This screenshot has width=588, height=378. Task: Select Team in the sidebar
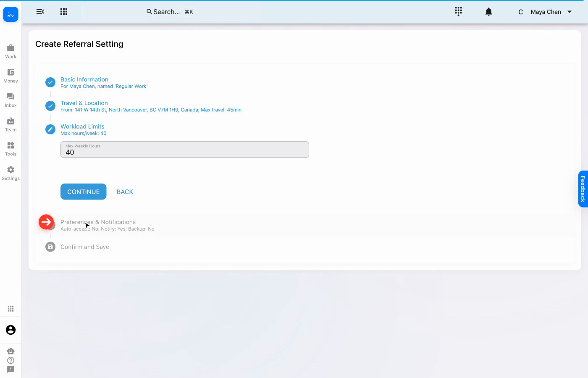click(x=10, y=124)
